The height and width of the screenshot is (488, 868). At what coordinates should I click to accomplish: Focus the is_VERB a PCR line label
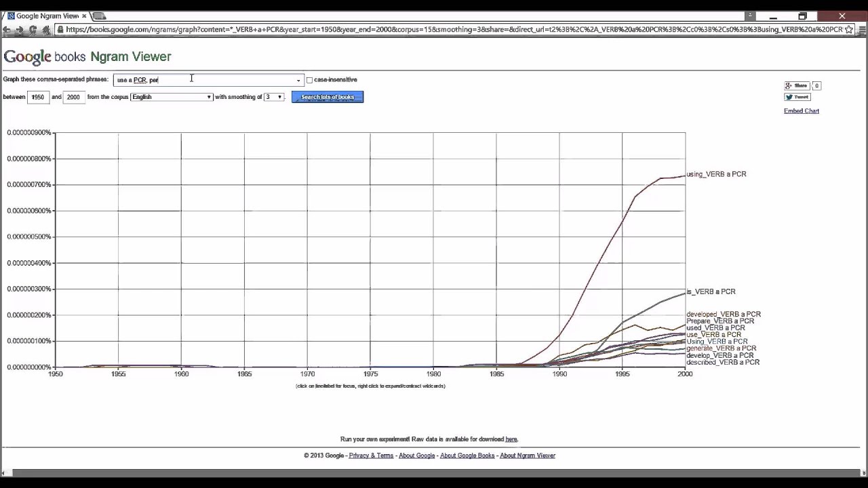coord(711,291)
